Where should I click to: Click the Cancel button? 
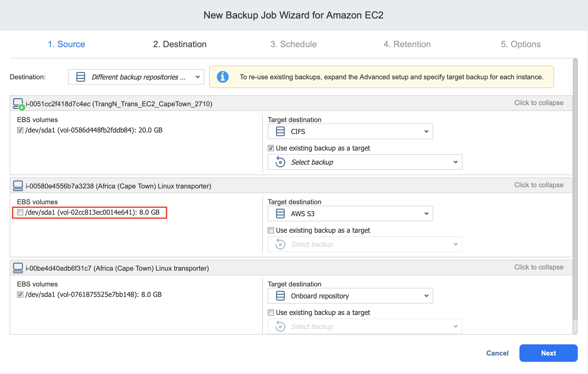coord(497,353)
